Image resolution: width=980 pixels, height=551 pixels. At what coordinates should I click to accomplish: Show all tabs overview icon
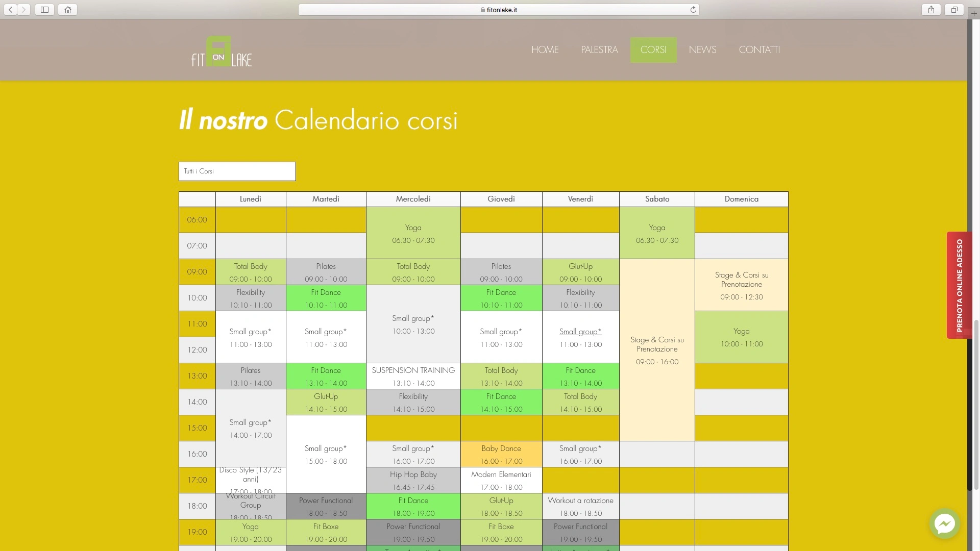[x=954, y=10]
